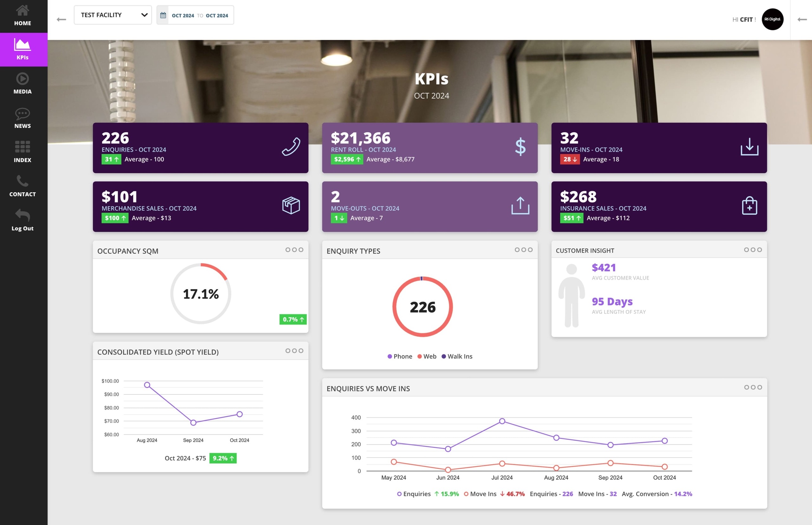This screenshot has width=812, height=525.
Task: Click the download icon on Move-Ins card
Action: coord(749,147)
